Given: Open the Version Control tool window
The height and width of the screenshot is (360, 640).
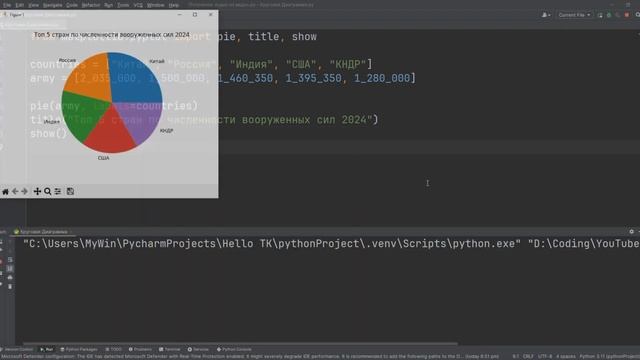Looking at the screenshot, I should point(17,349).
